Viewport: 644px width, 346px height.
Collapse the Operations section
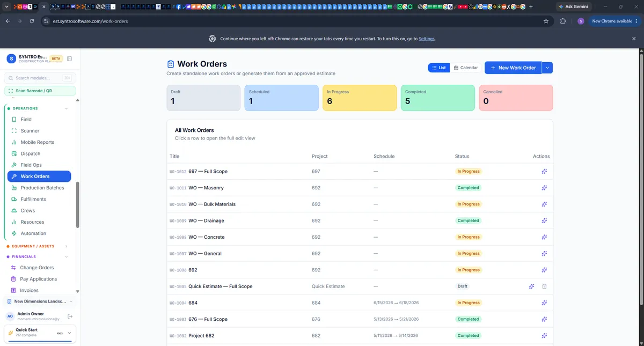coord(67,108)
